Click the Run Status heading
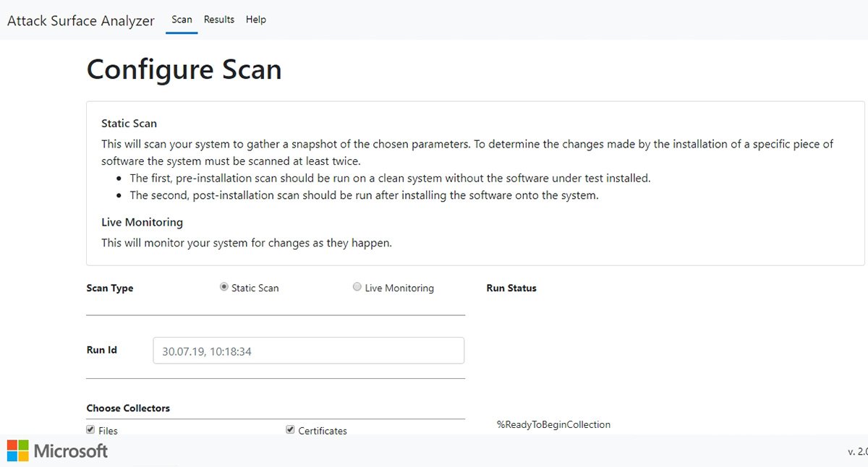 pos(511,288)
